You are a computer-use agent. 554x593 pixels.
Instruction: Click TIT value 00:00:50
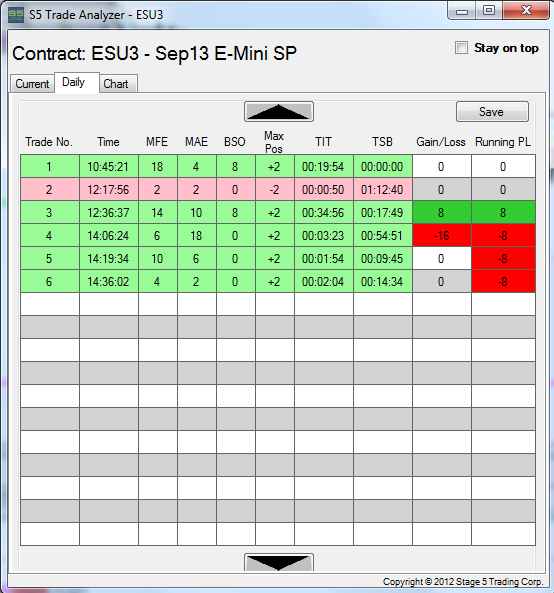(324, 189)
